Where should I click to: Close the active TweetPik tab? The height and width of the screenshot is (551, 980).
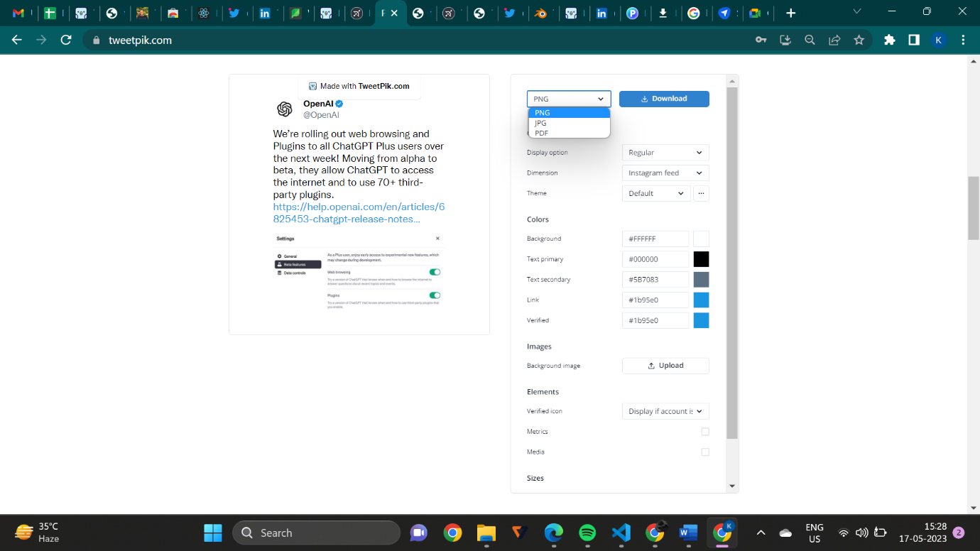click(x=395, y=13)
